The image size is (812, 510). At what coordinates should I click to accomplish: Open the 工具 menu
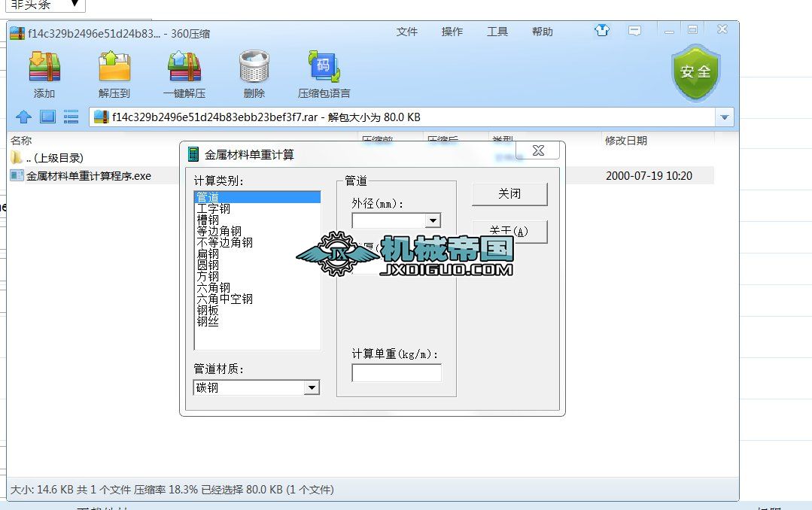497,32
